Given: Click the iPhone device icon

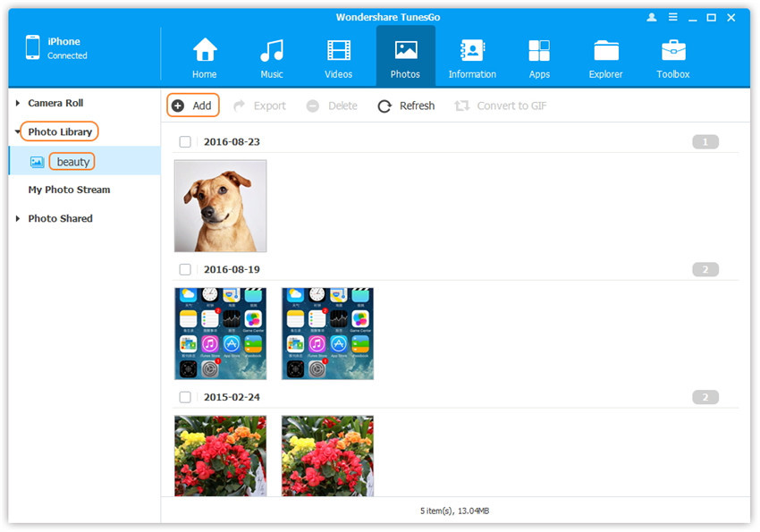Looking at the screenshot, I should 33,47.
